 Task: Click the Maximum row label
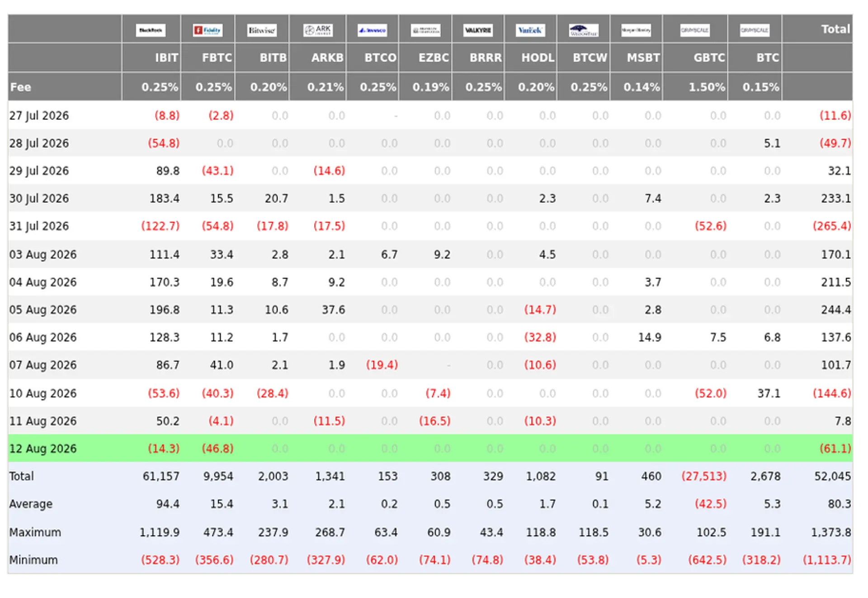(35, 532)
